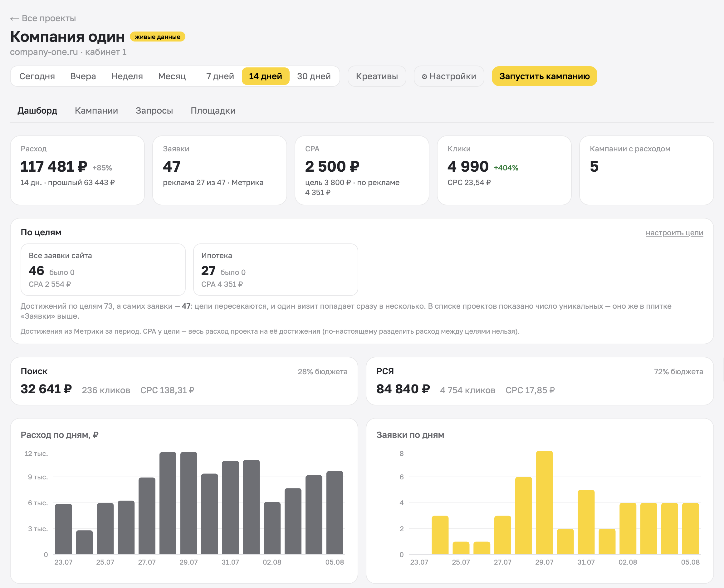Switch to the Кампании tab
This screenshot has width=724, height=588.
(x=96, y=111)
